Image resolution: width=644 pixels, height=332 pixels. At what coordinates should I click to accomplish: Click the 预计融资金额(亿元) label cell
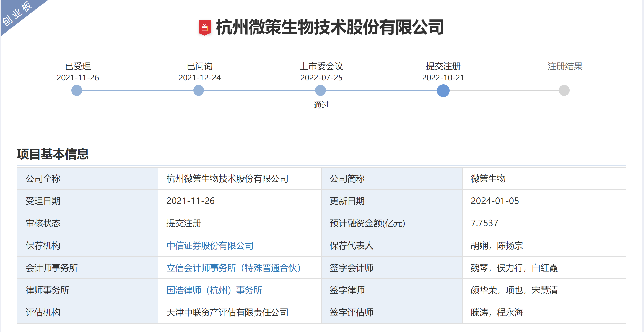392,223
